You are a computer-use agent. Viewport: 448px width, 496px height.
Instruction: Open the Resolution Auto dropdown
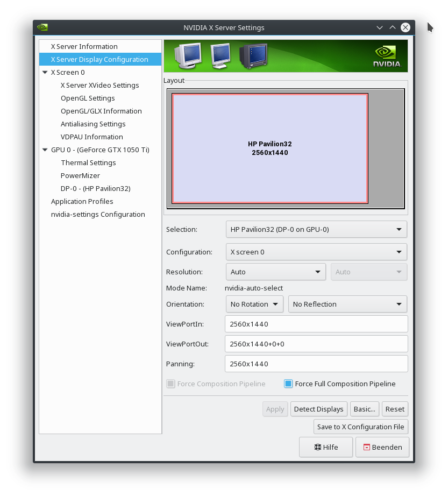pos(276,272)
